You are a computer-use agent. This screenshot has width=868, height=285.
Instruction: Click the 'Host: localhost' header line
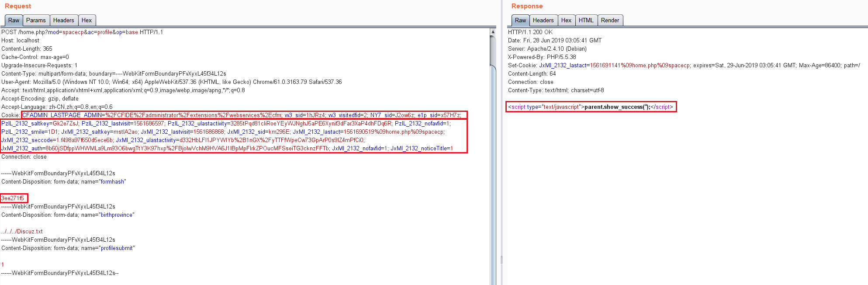pyautogui.click(x=20, y=41)
